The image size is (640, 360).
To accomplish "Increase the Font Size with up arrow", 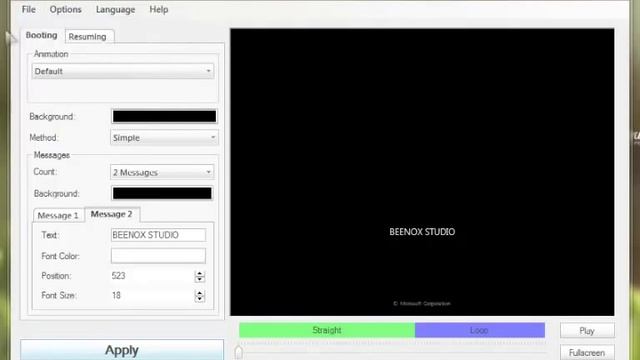I will point(200,293).
